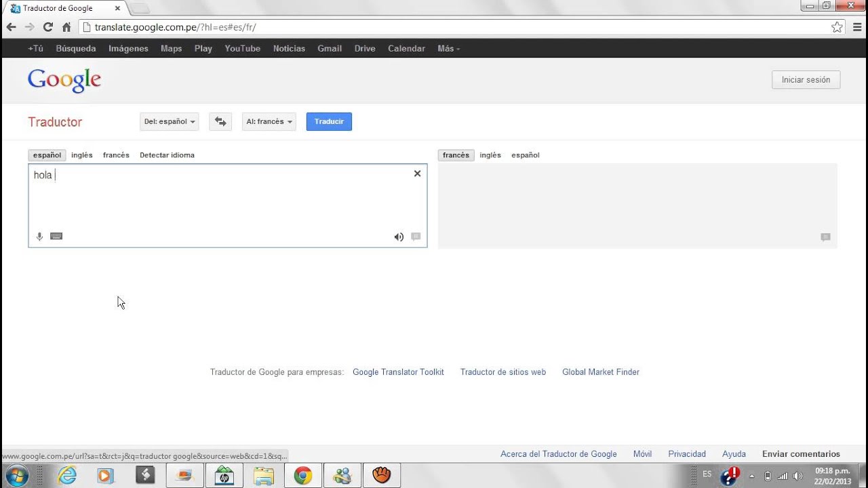Open a new browser tab
Screen dimensions: 868x488
coord(139,8)
